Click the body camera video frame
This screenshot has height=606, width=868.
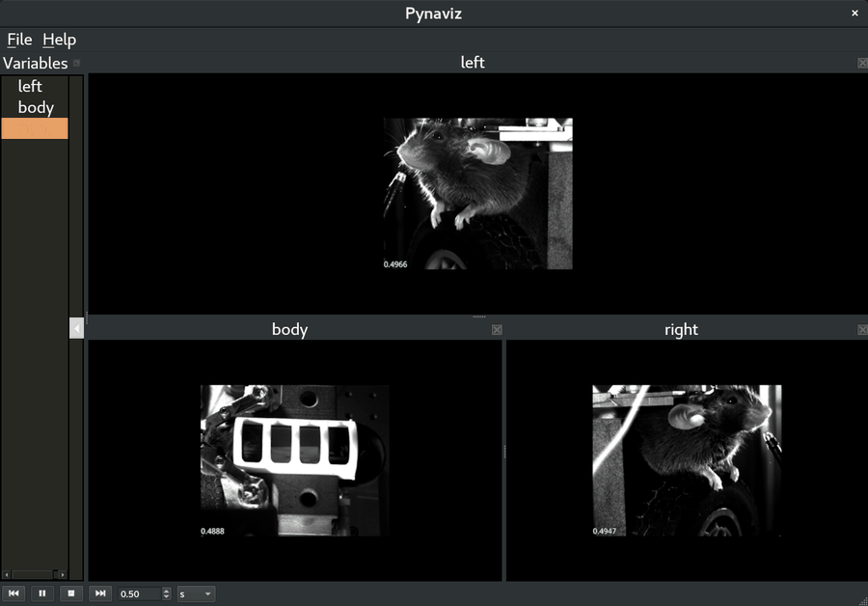(294, 460)
